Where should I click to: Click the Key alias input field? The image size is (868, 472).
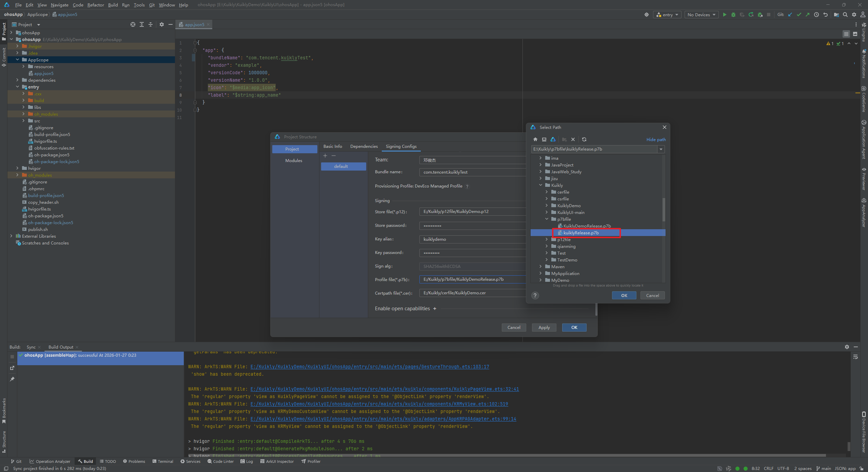coord(472,239)
